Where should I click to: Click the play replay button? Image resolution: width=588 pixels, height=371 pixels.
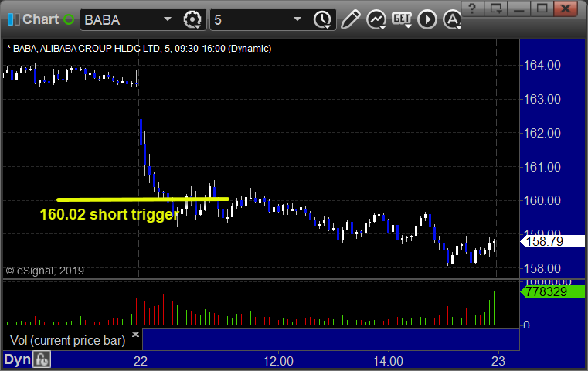(427, 19)
